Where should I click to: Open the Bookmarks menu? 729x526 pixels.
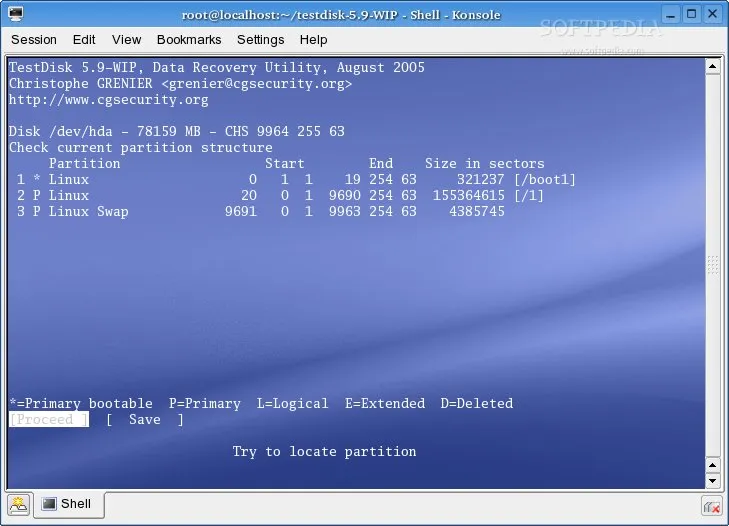coord(190,39)
